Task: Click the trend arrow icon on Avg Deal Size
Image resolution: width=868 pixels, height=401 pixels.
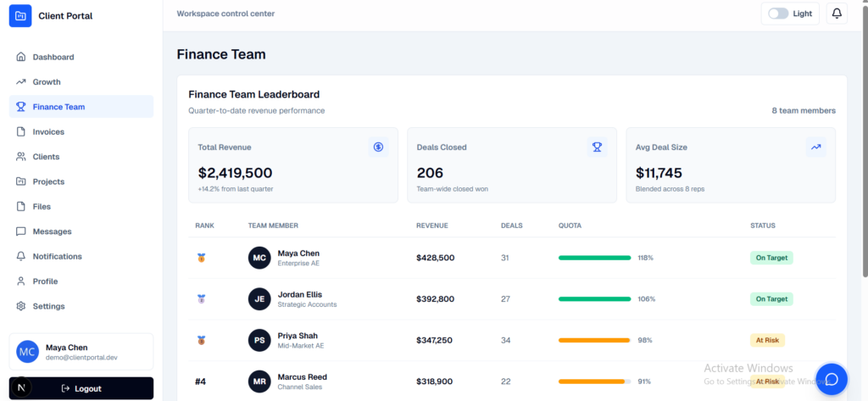Action: point(816,147)
